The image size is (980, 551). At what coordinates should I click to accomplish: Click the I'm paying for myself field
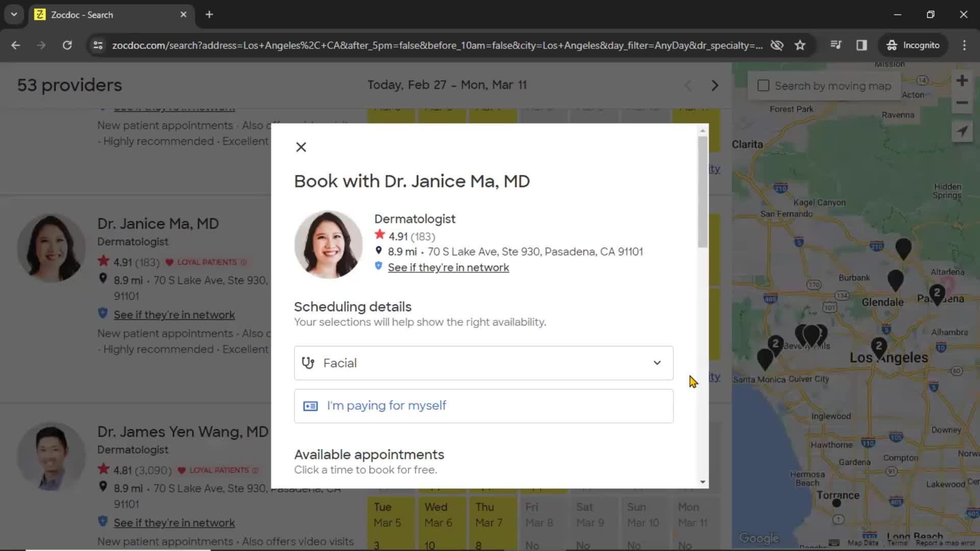point(483,406)
